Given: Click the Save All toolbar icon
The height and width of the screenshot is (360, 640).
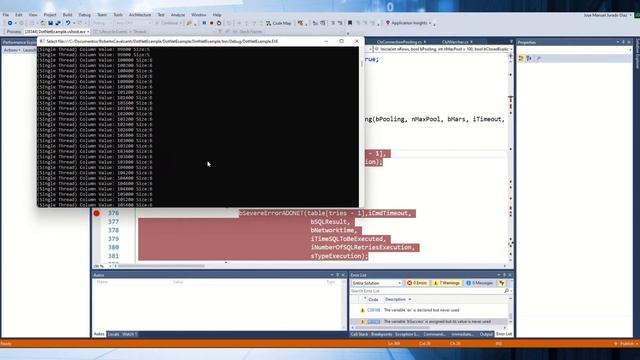Looking at the screenshot, I should tap(58, 23).
